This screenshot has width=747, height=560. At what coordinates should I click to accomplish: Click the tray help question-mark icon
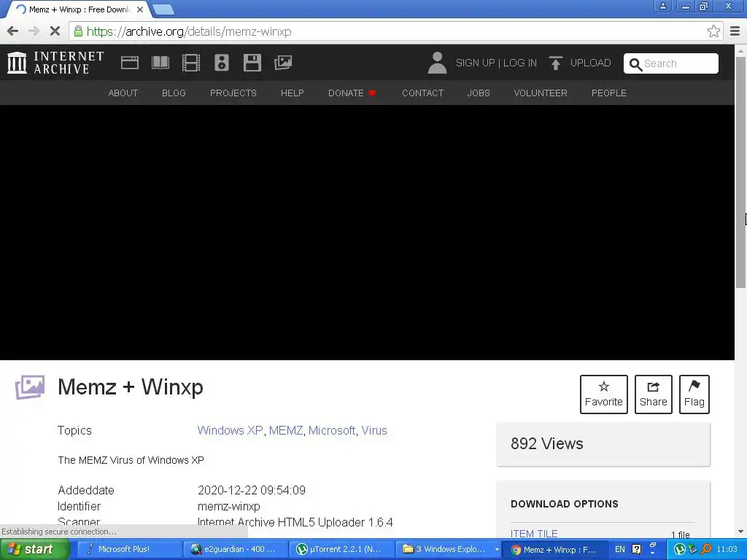click(636, 550)
